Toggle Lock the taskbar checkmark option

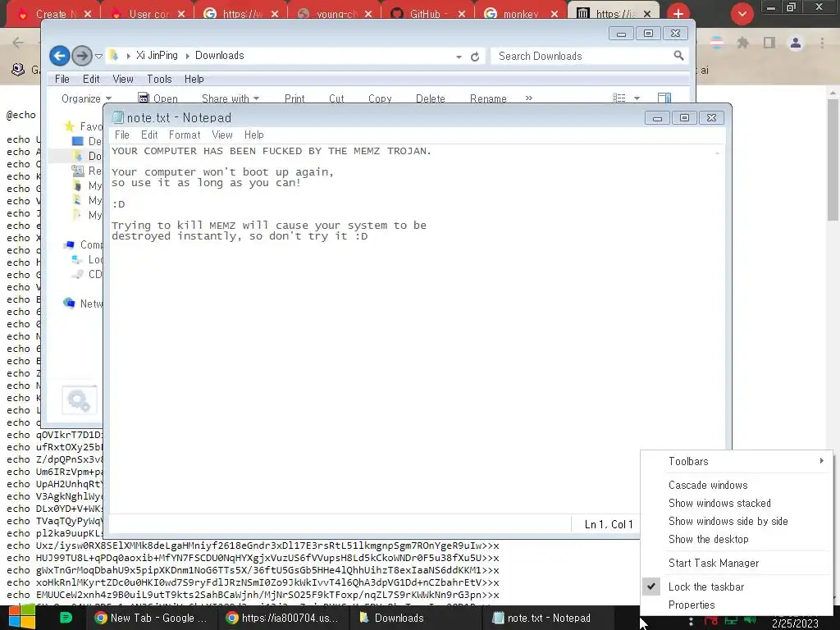[737, 587]
